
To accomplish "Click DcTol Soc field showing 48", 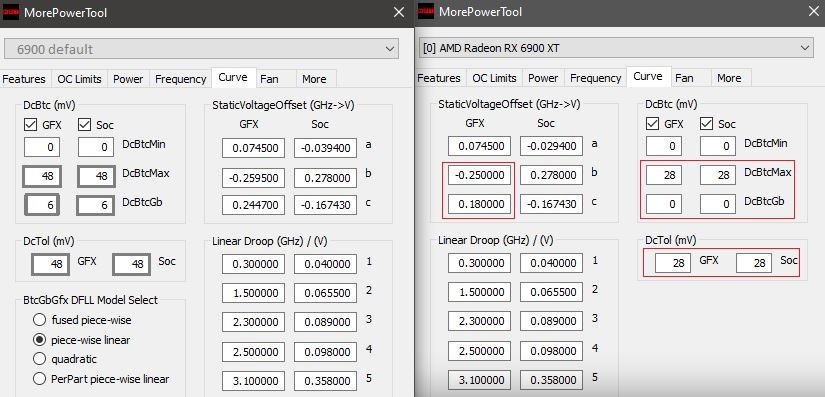I will click(131, 264).
